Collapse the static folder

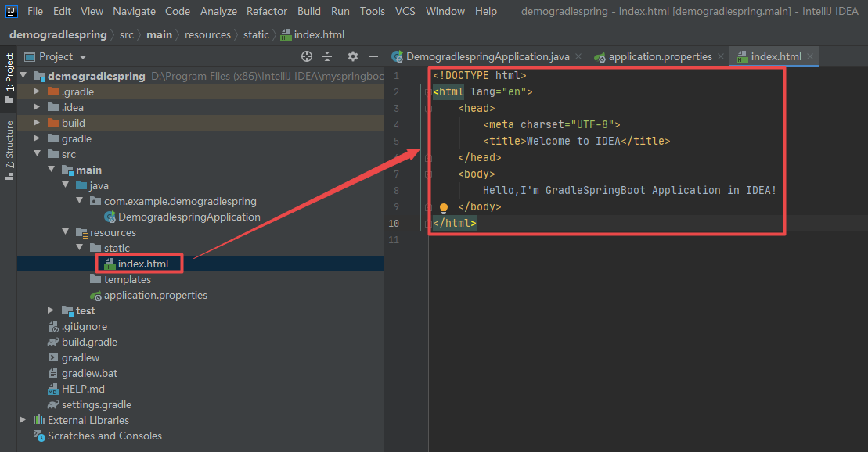[80, 247]
